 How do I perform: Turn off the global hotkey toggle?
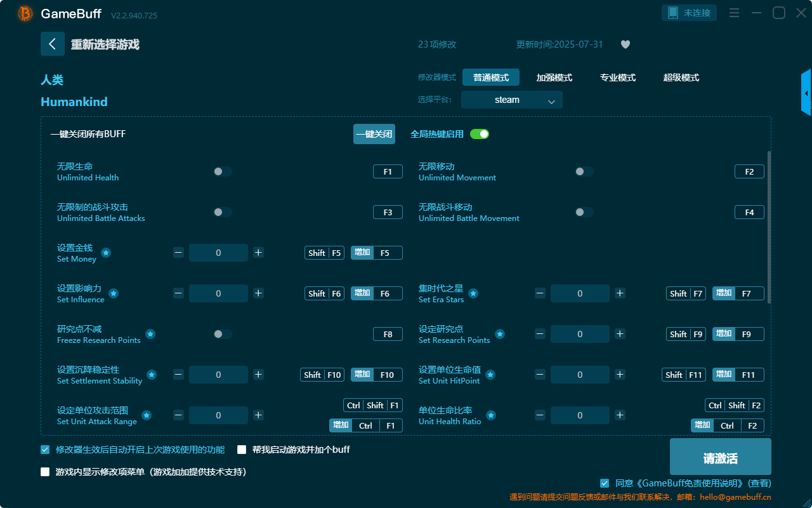479,134
